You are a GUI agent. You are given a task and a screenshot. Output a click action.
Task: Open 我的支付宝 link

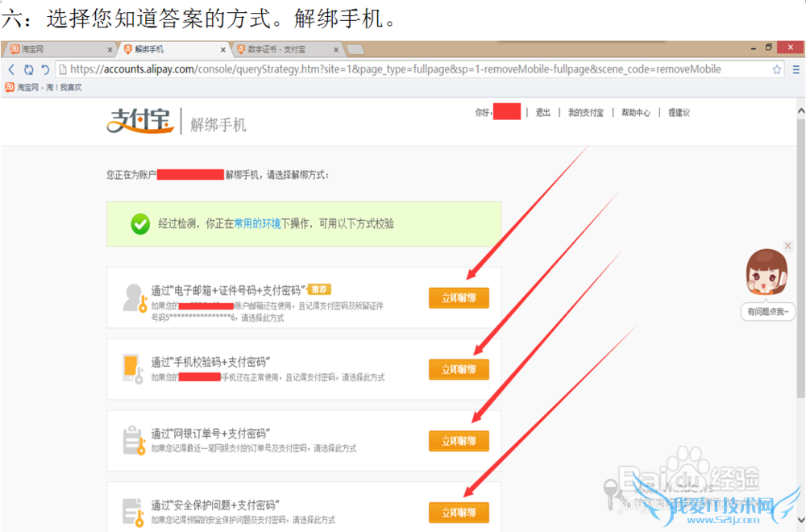pos(585,113)
